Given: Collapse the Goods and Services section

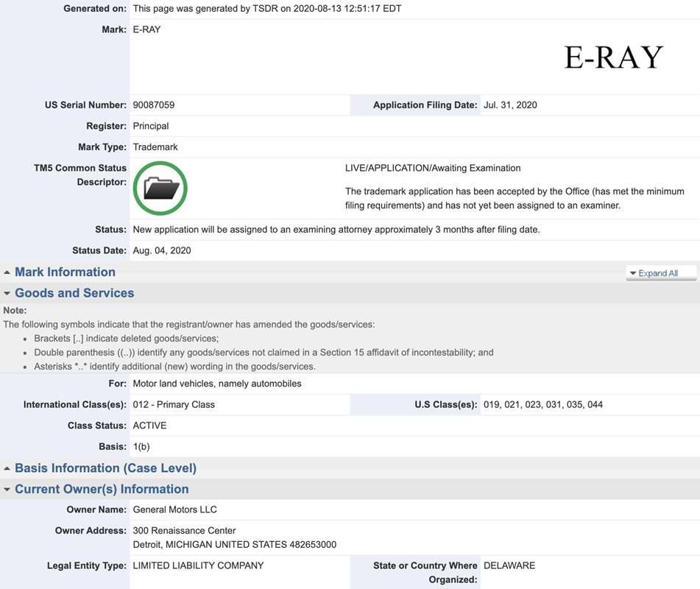Looking at the screenshot, I should click(x=74, y=293).
